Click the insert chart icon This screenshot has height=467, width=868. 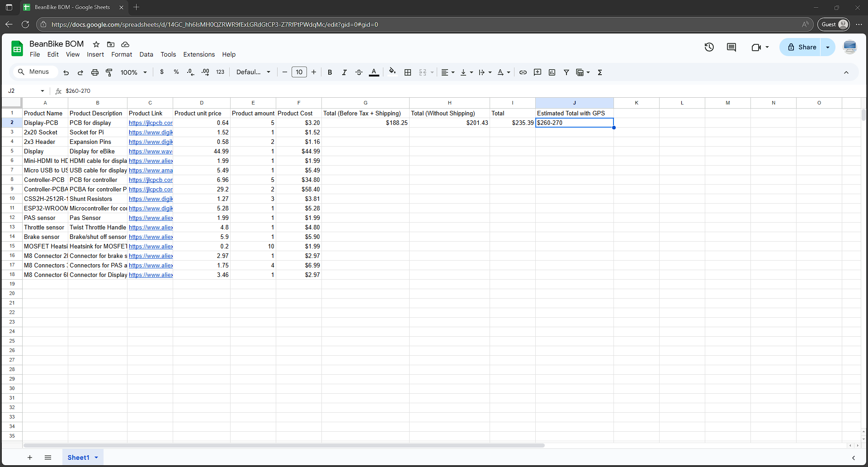(552, 72)
